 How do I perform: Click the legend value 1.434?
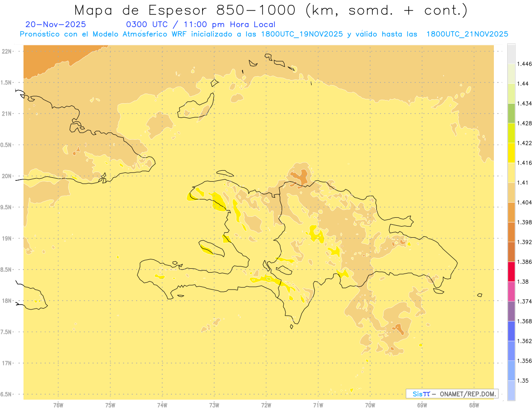coord(524,103)
